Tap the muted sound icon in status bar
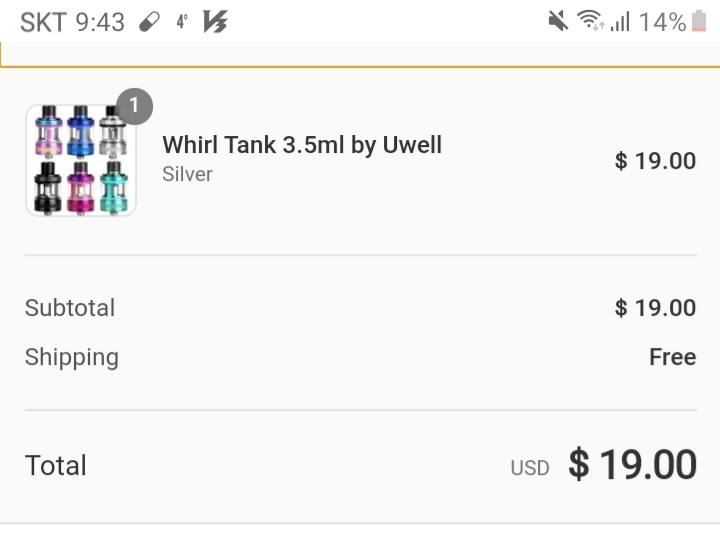720x552 pixels. pos(558,22)
